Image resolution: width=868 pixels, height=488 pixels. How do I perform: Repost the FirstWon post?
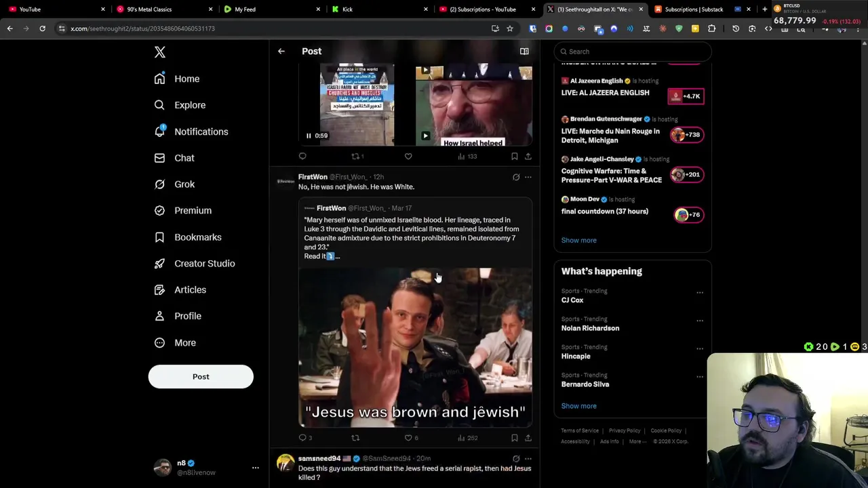[355, 438]
